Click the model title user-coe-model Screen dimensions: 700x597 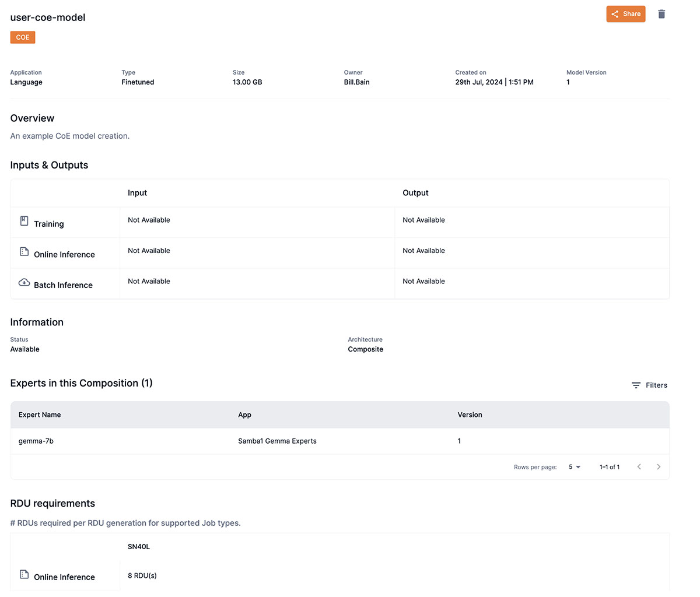click(47, 17)
